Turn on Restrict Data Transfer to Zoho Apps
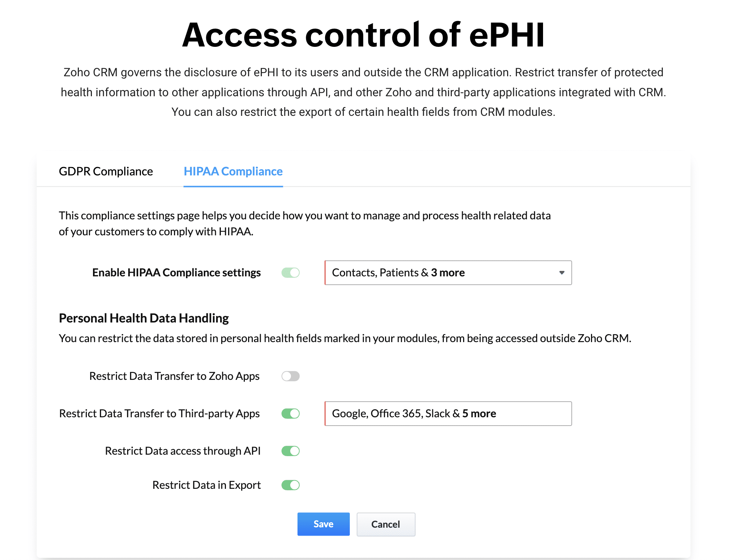Screen dimensions: 741x560 pos(290,376)
